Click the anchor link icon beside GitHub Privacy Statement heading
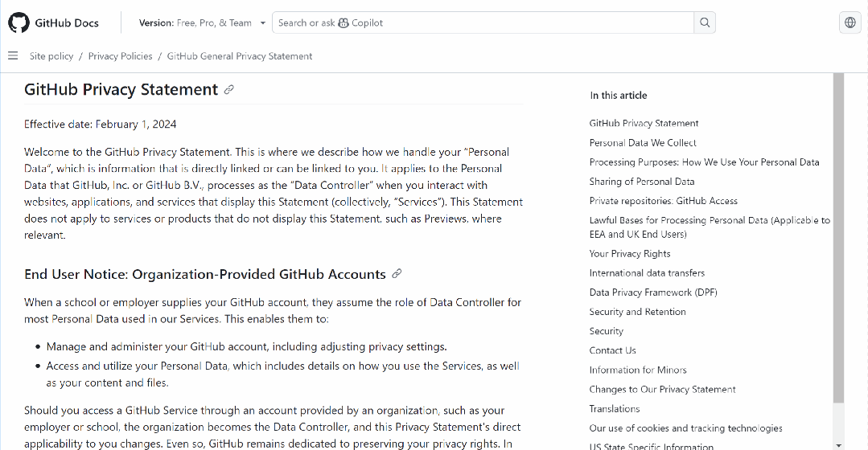This screenshot has height=450, width=868. (x=228, y=89)
